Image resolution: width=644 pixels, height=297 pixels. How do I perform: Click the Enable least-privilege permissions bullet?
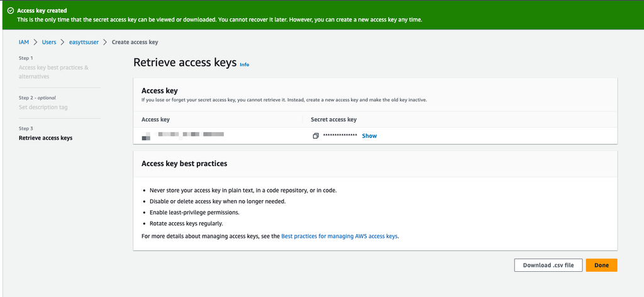coord(195,213)
